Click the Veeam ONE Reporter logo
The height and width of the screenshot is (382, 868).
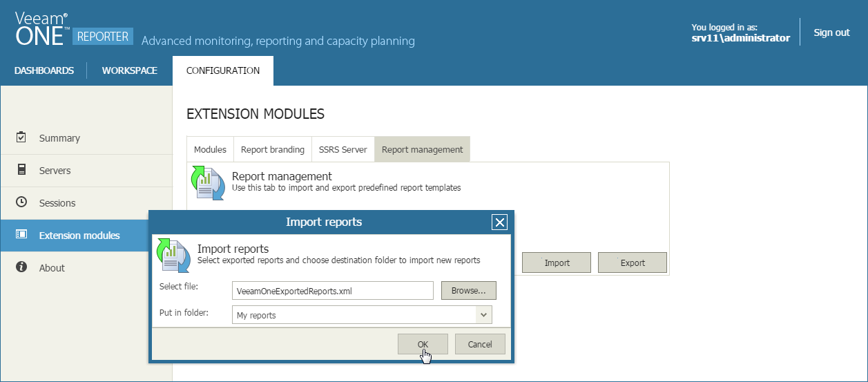coord(73,29)
